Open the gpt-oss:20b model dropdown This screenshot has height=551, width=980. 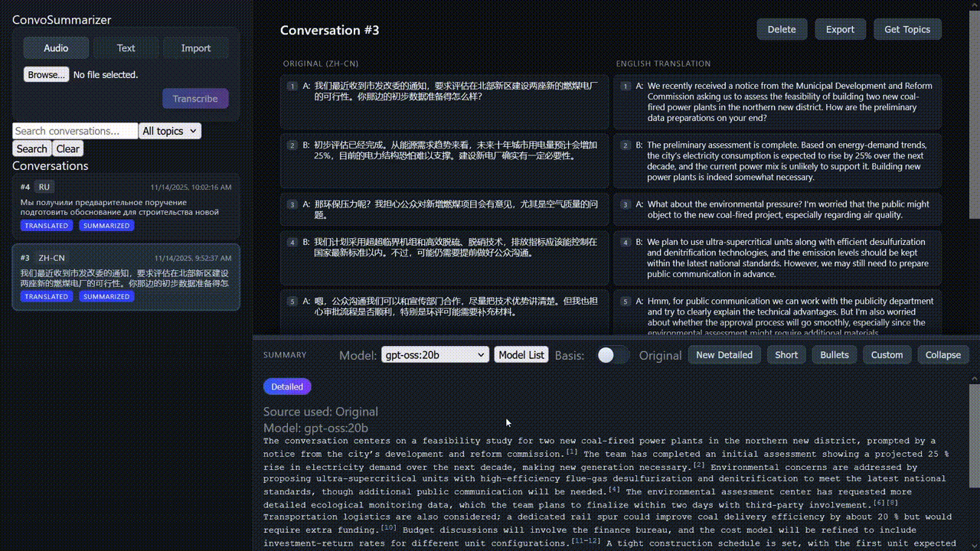[435, 354]
